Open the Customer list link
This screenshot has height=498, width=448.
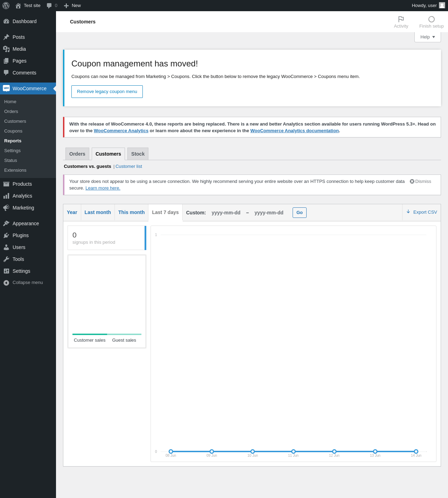[129, 166]
